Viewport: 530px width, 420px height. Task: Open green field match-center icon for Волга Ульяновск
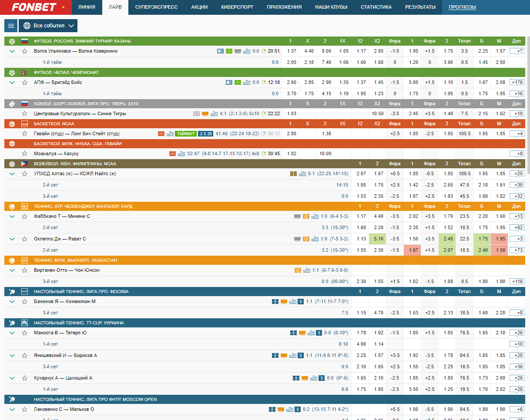point(229,51)
